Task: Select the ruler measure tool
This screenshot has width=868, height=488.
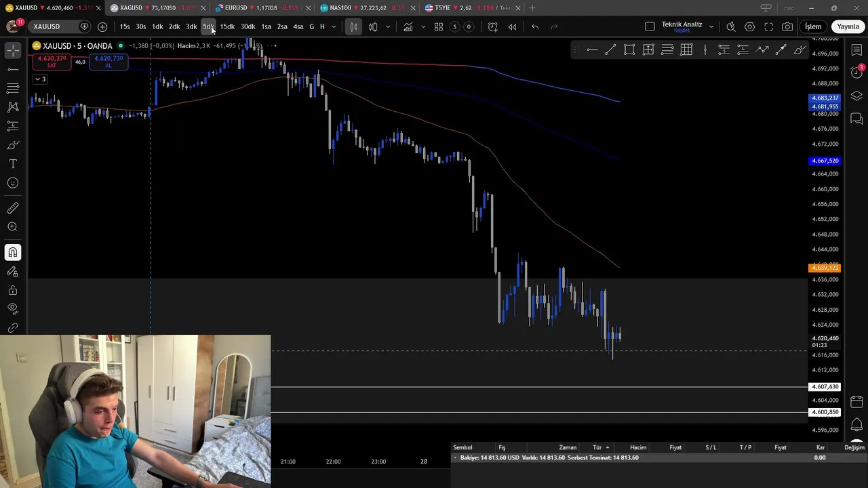Action: 13,208
